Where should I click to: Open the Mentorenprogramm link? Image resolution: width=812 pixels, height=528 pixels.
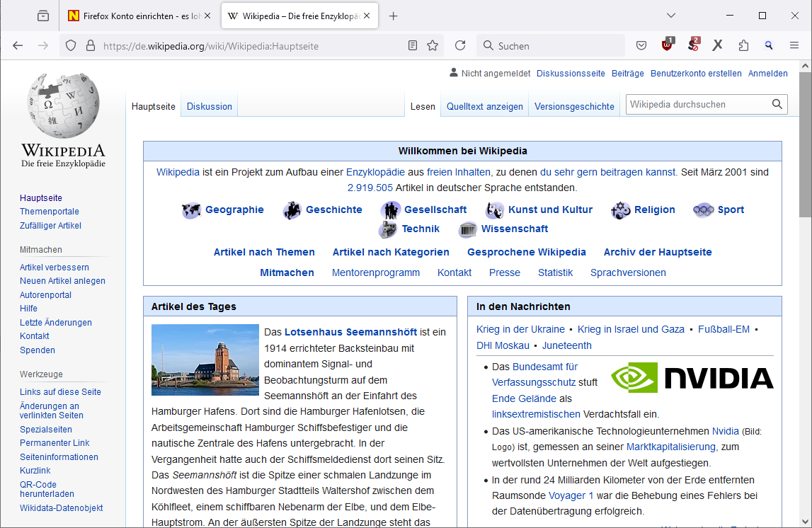375,272
